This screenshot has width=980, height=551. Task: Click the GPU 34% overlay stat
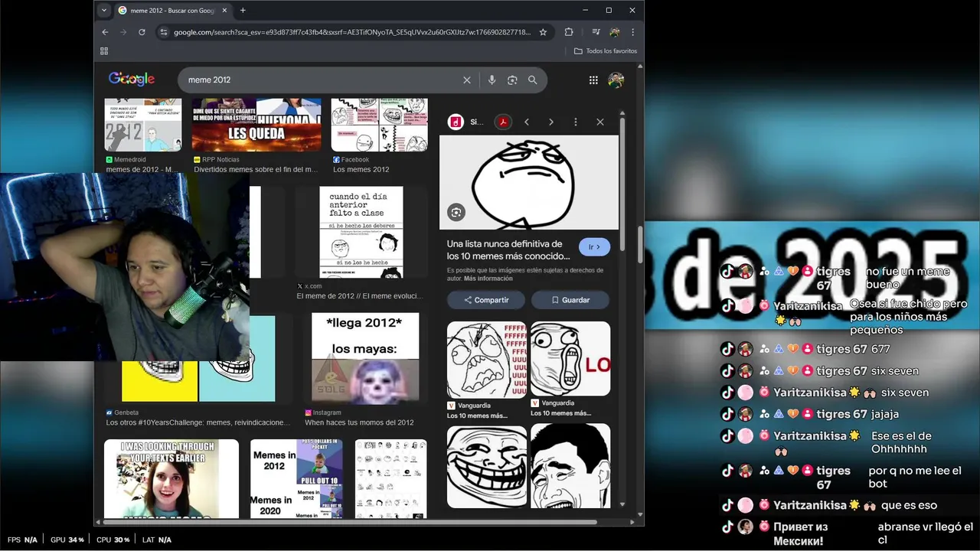(67, 540)
